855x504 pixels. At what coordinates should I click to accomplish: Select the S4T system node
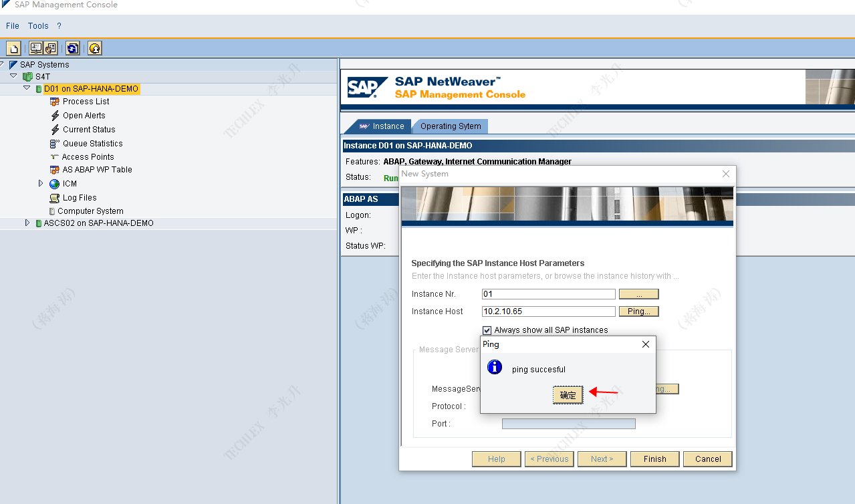[43, 77]
